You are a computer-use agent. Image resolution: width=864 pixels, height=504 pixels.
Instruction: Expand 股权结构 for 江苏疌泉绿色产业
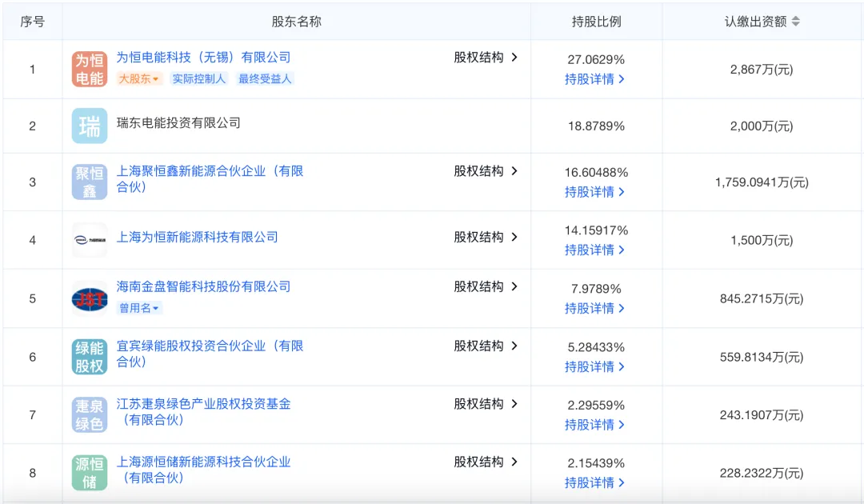coord(486,404)
